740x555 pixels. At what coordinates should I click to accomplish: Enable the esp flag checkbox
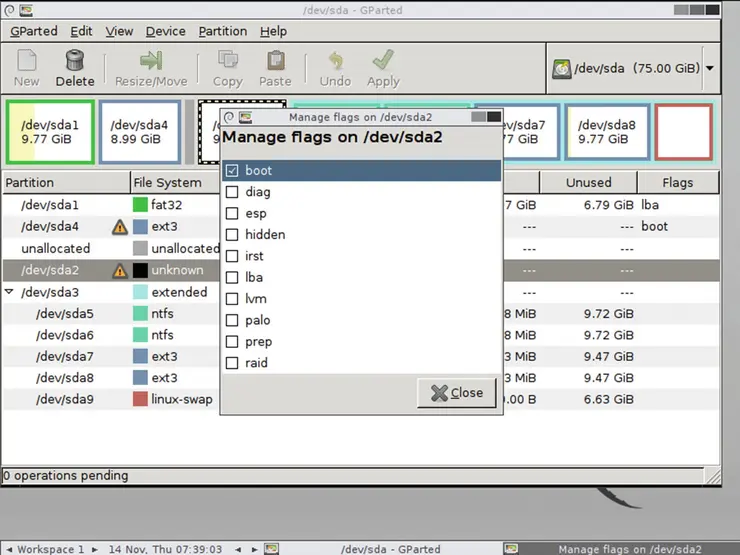(232, 214)
